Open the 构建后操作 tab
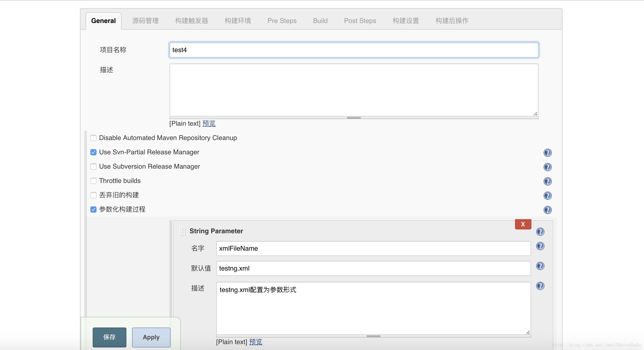644x350 pixels. [x=452, y=21]
